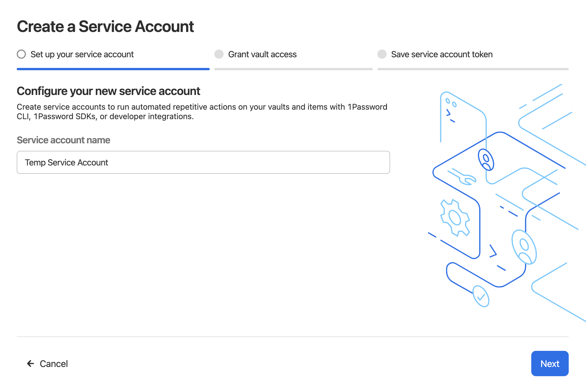The width and height of the screenshot is (586, 392).
Task: Select the Grant vault access step circle
Action: point(219,54)
